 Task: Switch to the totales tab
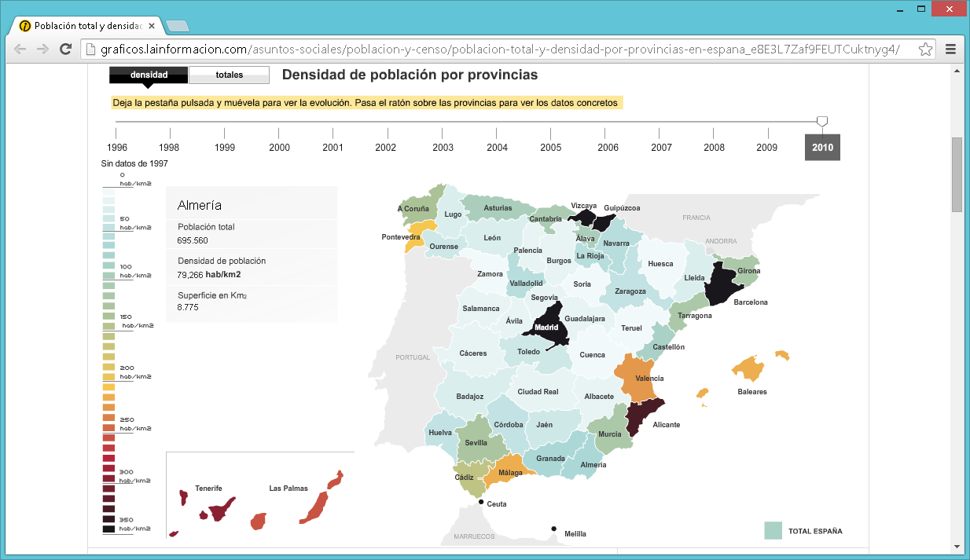230,75
